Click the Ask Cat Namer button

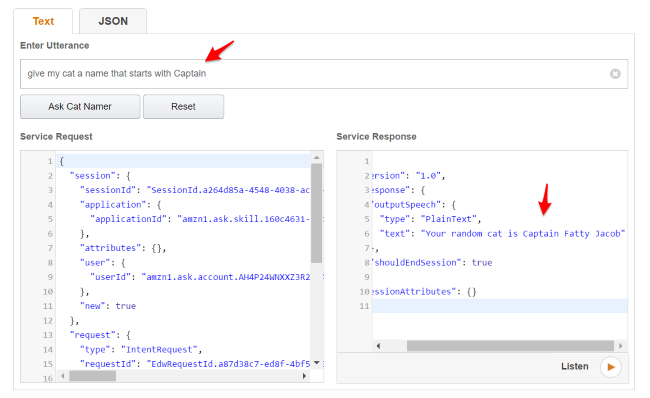[x=80, y=107]
